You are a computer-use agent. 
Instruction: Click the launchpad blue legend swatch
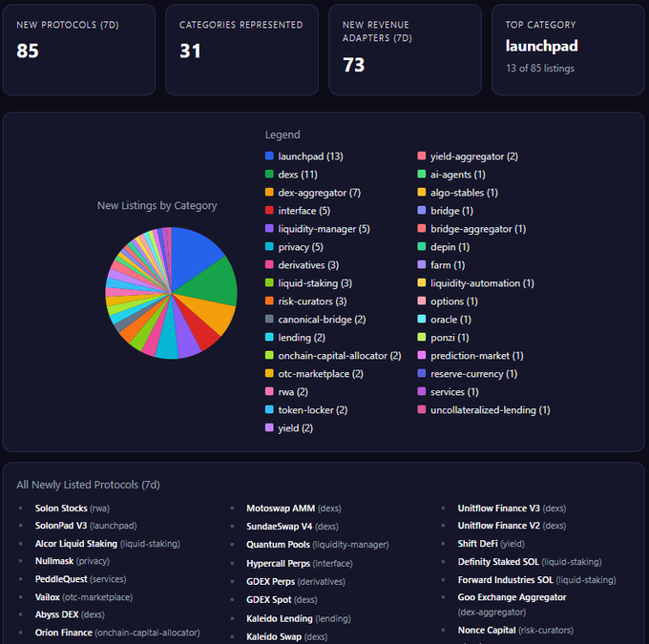(269, 156)
